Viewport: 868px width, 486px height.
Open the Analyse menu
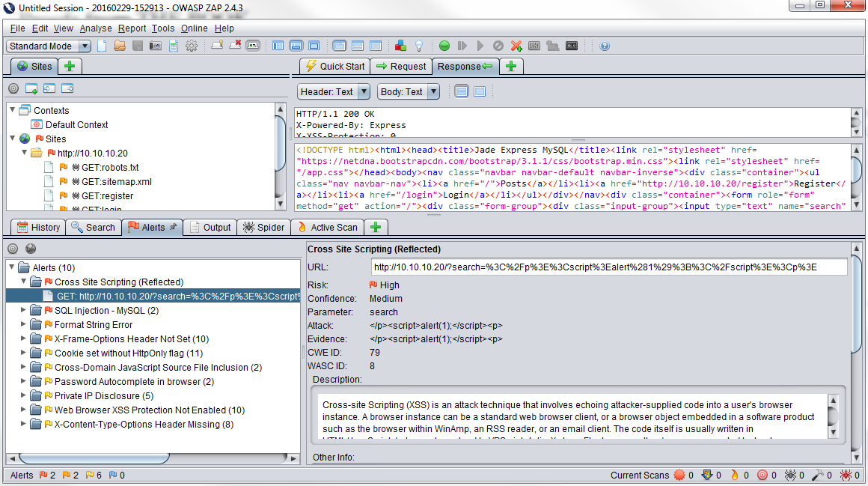click(96, 28)
